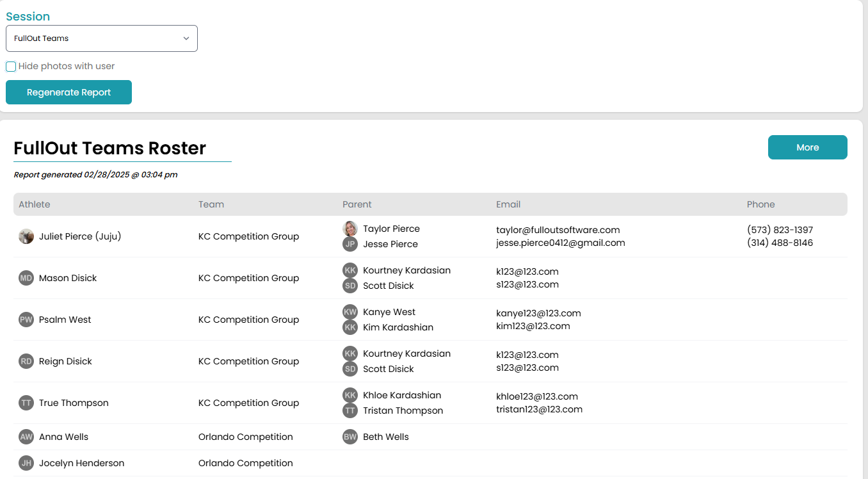This screenshot has height=479, width=868.
Task: Click Orlando Competition in Jocelyn Henderson row
Action: tap(246, 463)
